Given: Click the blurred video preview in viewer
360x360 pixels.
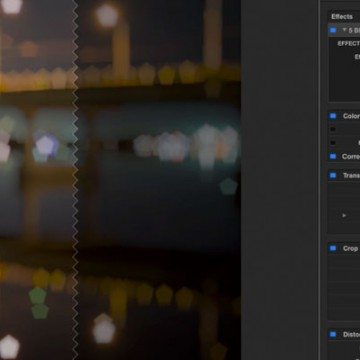Looking at the screenshot, I should pyautogui.click(x=120, y=180).
